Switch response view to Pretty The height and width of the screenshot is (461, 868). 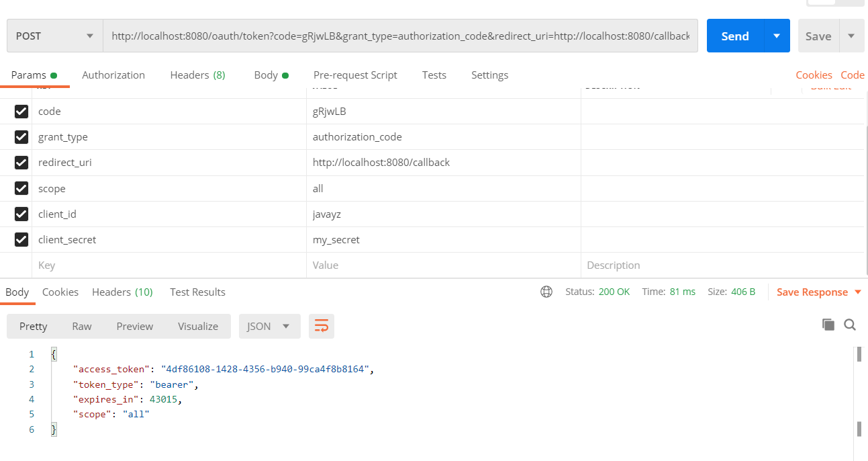pyautogui.click(x=34, y=326)
